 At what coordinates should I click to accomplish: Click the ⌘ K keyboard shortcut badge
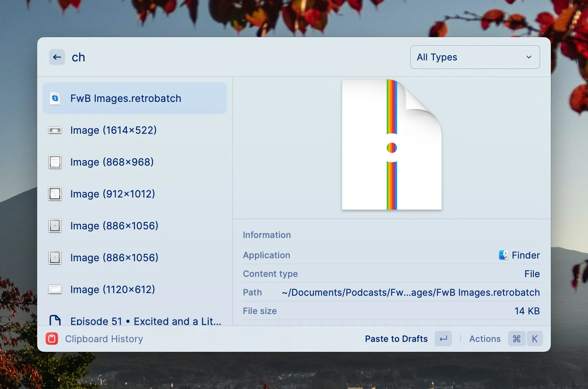(525, 339)
